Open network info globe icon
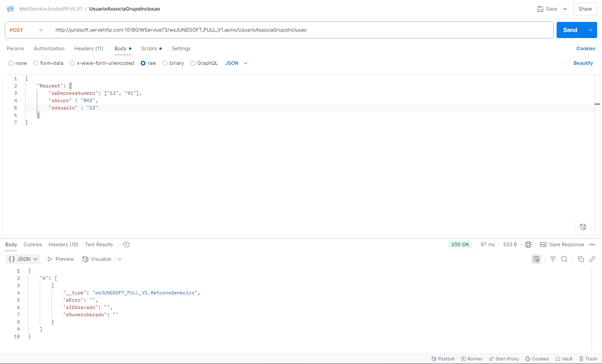This screenshot has height=364, width=602. [x=528, y=245]
